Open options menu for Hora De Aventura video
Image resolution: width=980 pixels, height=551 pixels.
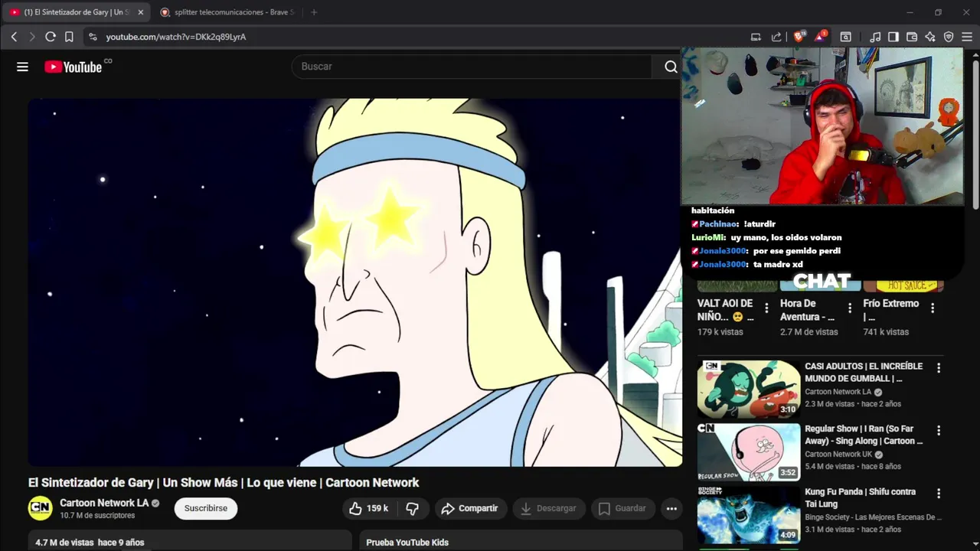tap(850, 308)
